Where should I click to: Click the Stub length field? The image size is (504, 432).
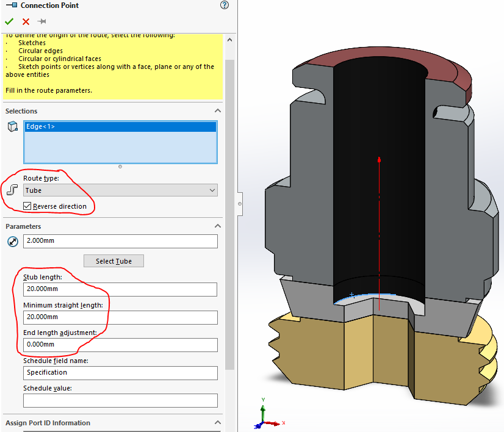pyautogui.click(x=120, y=289)
